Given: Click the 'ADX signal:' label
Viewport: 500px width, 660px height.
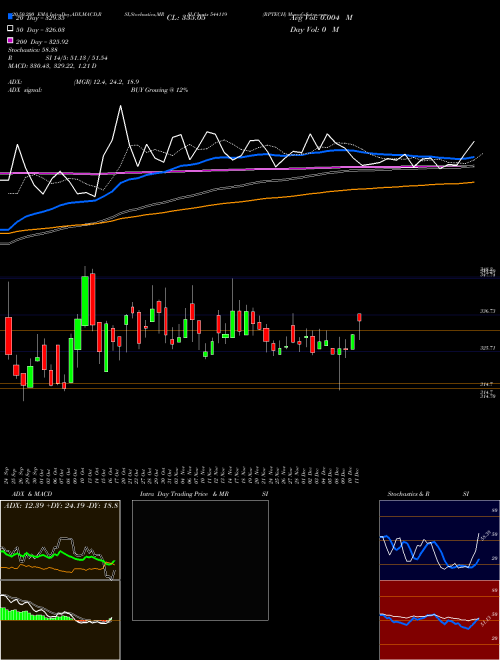Looking at the screenshot, I should pos(25,90).
